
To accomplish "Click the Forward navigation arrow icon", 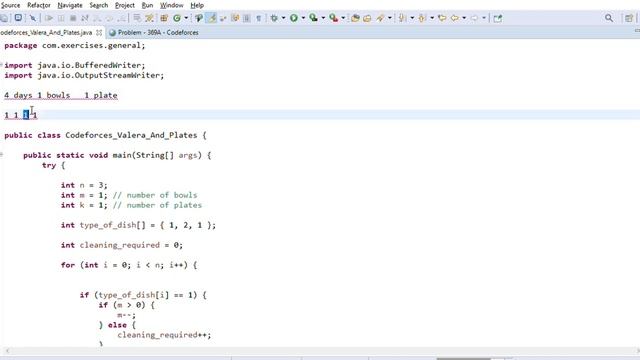I will pos(474,18).
